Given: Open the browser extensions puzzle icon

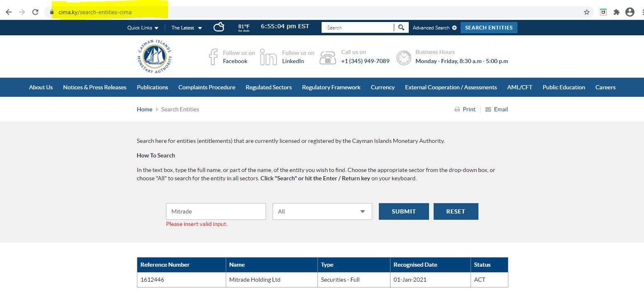Looking at the screenshot, I should pos(616,12).
